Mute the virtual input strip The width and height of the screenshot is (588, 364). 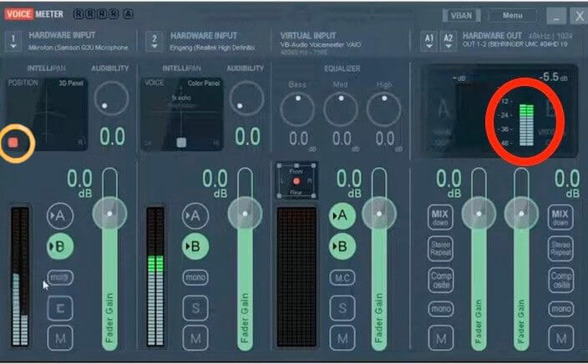[342, 338]
